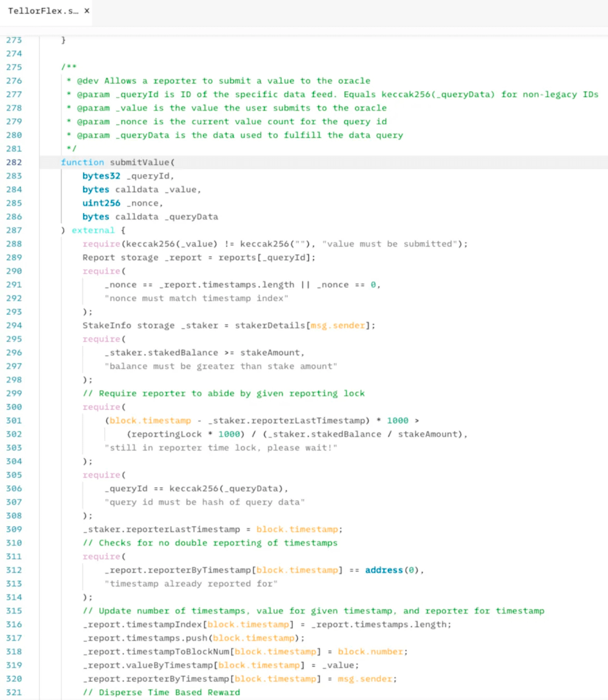Click line number 282 in the gutter

pos(14,162)
